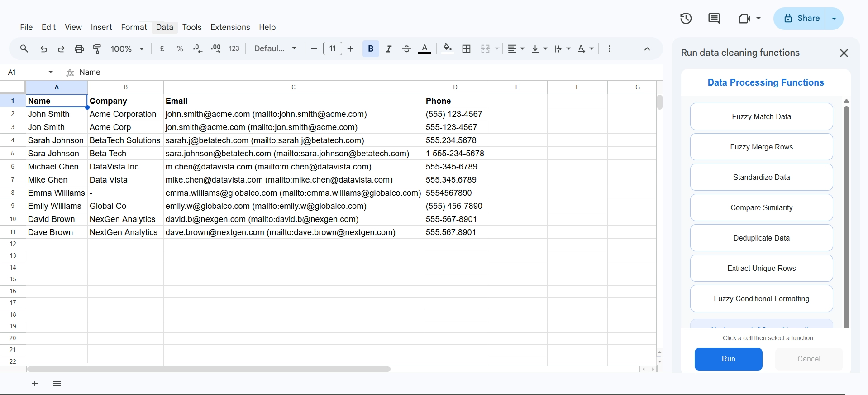Open the all sheets list icon
The image size is (868, 395).
[x=57, y=384]
